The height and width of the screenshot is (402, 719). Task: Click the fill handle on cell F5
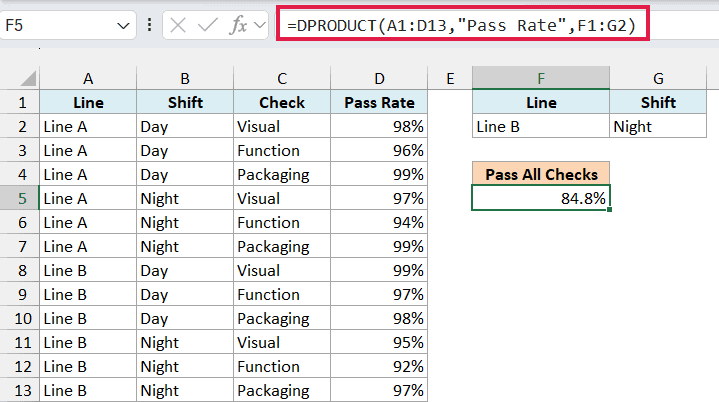coord(609,209)
